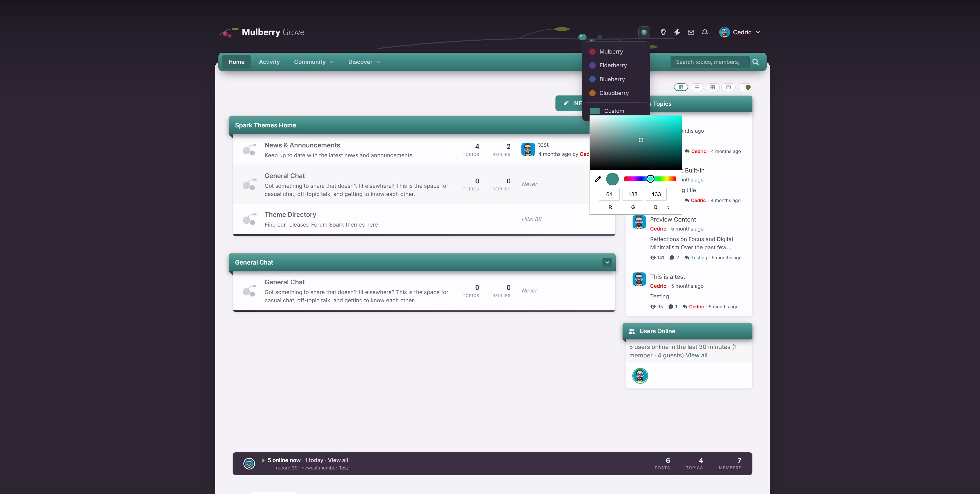
Task: Open the Theme Directory link
Action: (x=290, y=215)
